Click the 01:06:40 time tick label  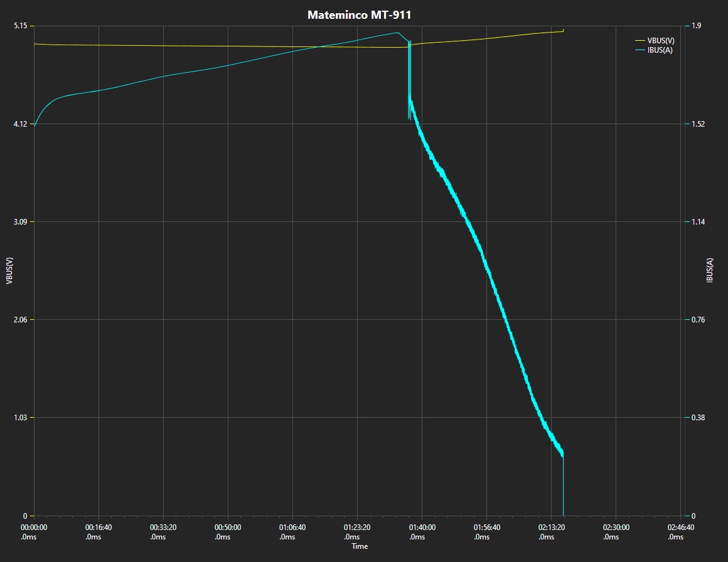[292, 533]
